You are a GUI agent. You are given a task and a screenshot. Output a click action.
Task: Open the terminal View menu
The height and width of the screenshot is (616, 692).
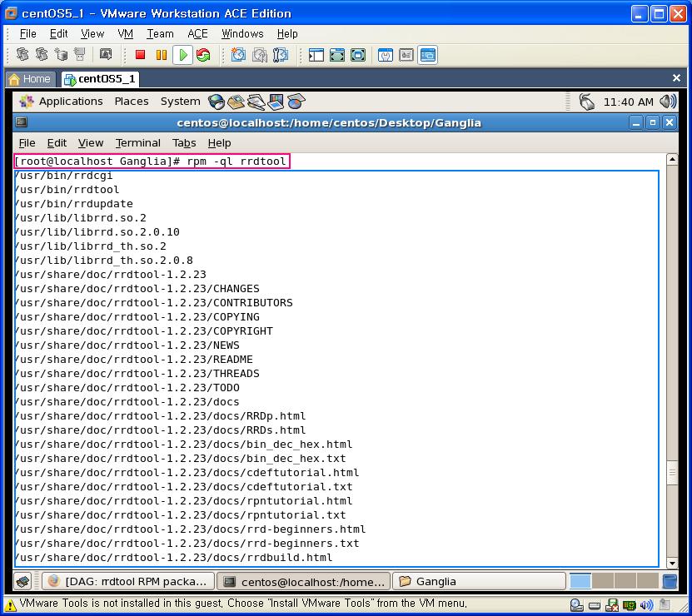tap(91, 143)
